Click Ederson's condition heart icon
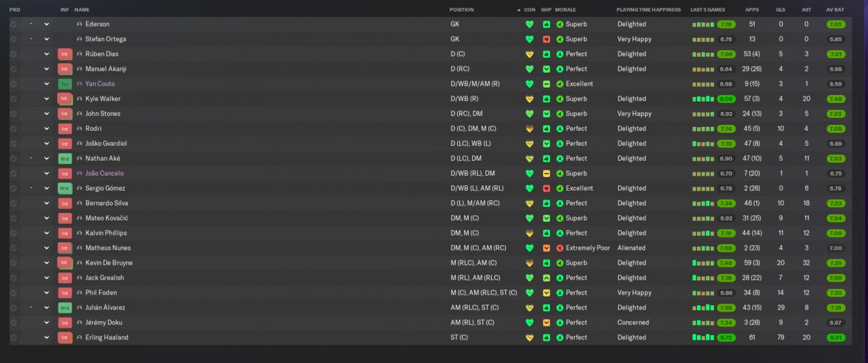The image size is (868, 363). point(530,24)
